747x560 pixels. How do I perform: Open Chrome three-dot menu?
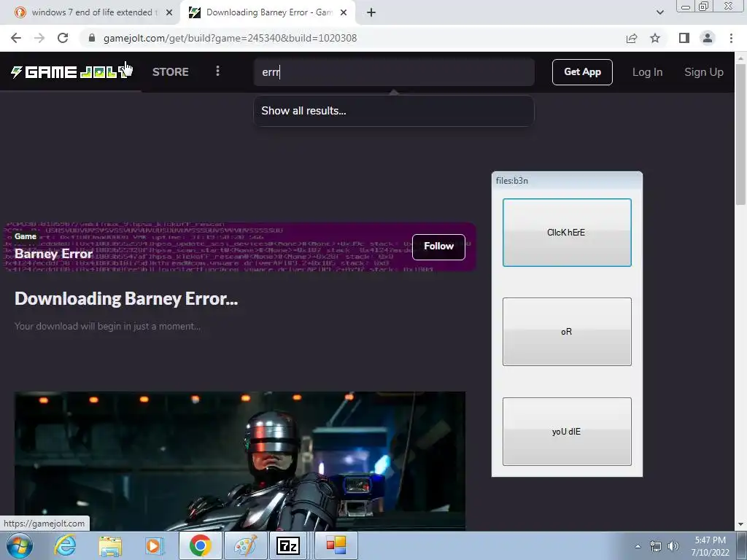[x=731, y=38]
